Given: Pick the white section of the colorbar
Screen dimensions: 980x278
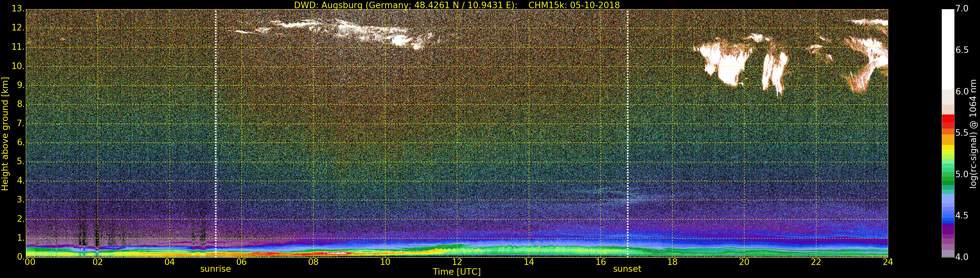Looking at the screenshot, I should [x=948, y=49].
